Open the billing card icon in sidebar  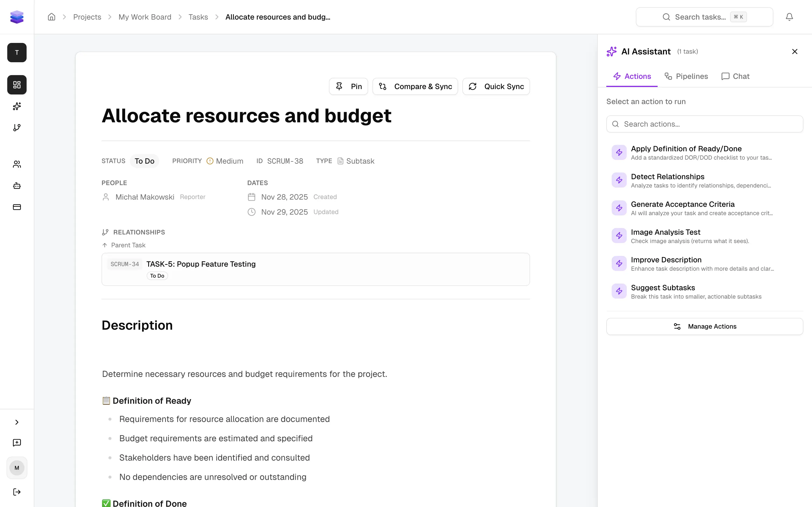point(16,207)
